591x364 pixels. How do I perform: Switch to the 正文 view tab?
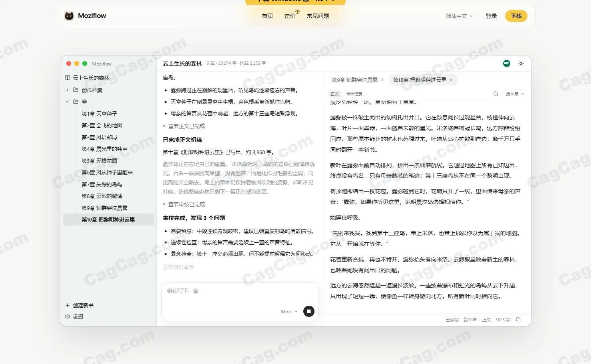click(334, 94)
